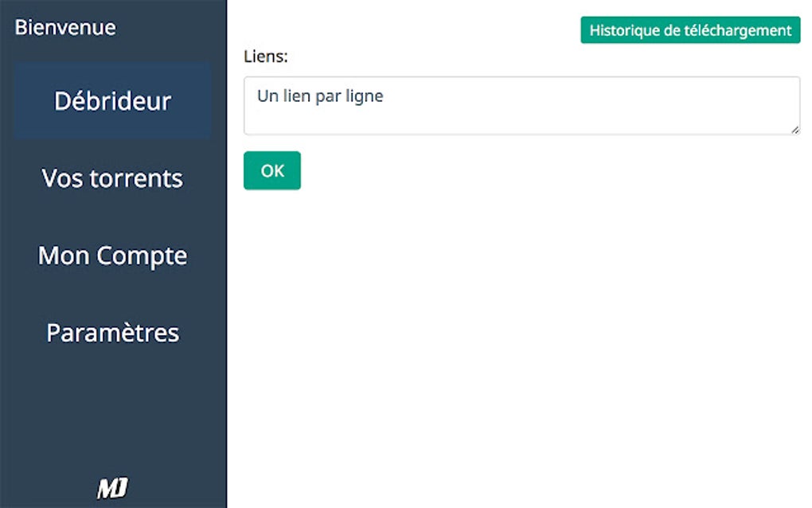Click the Liens: label above the textarea
Screen dimensions: 812x508
coord(263,56)
